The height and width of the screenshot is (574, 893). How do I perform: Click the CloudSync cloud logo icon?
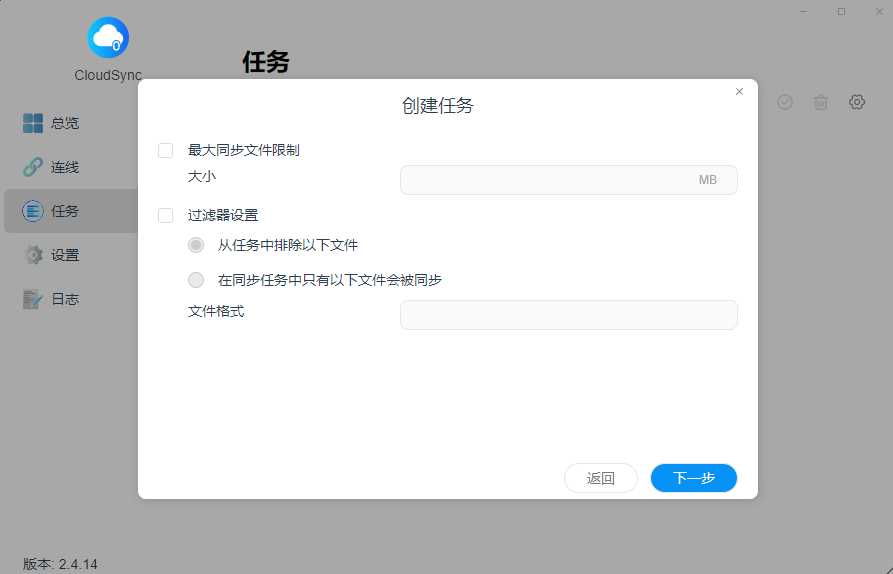[108, 38]
